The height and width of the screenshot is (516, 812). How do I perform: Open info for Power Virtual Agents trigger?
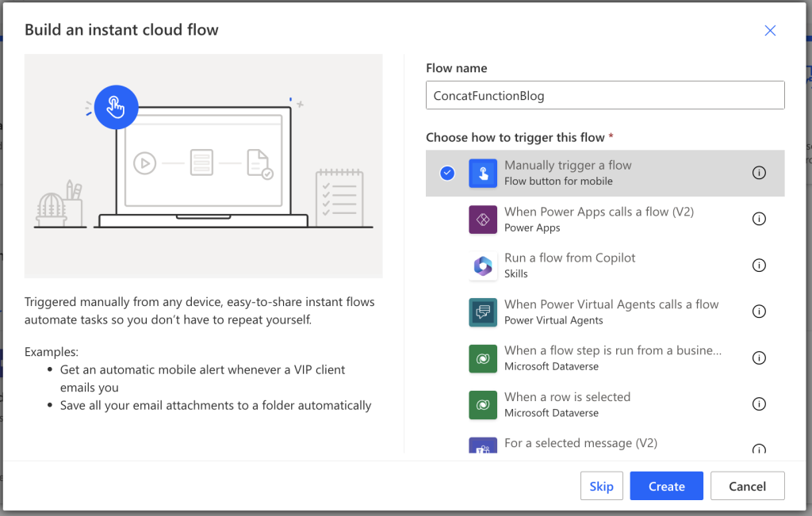point(759,312)
